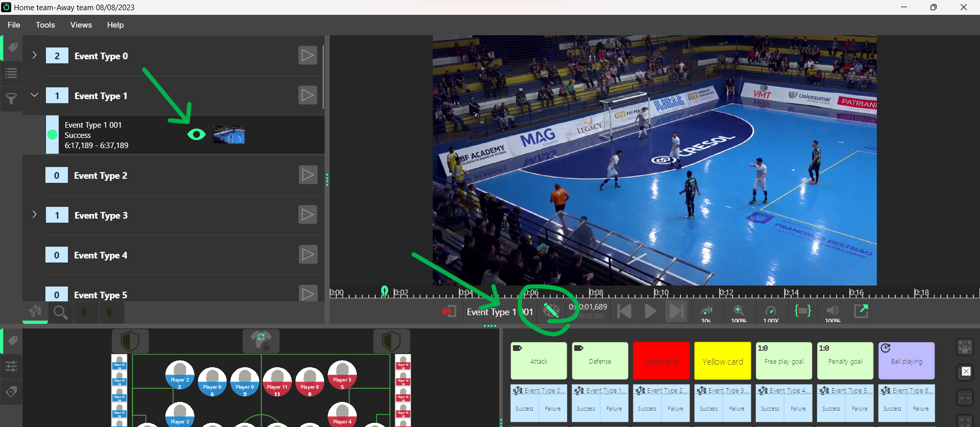Open the tags panel in the top sidebar
The image size is (980, 427).
[12, 48]
